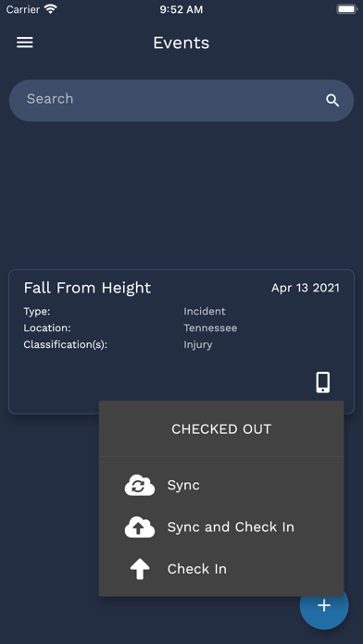Click the Check In arrow icon

[x=140, y=569]
